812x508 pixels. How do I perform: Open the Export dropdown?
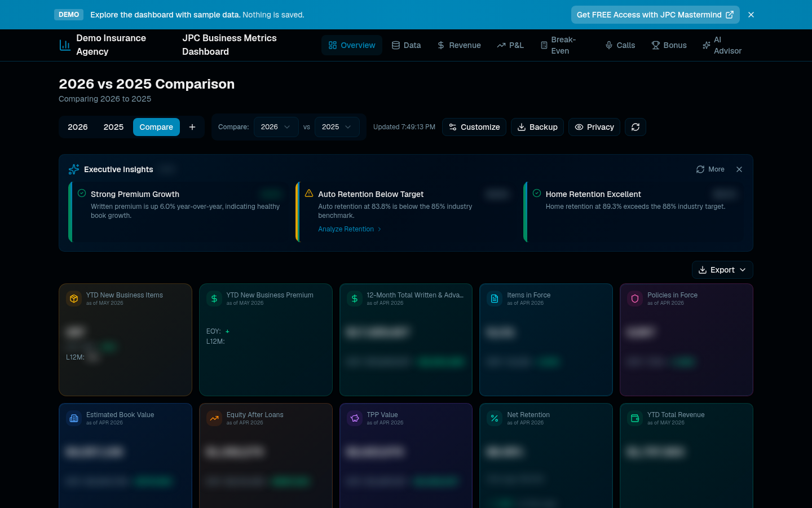[x=722, y=270]
